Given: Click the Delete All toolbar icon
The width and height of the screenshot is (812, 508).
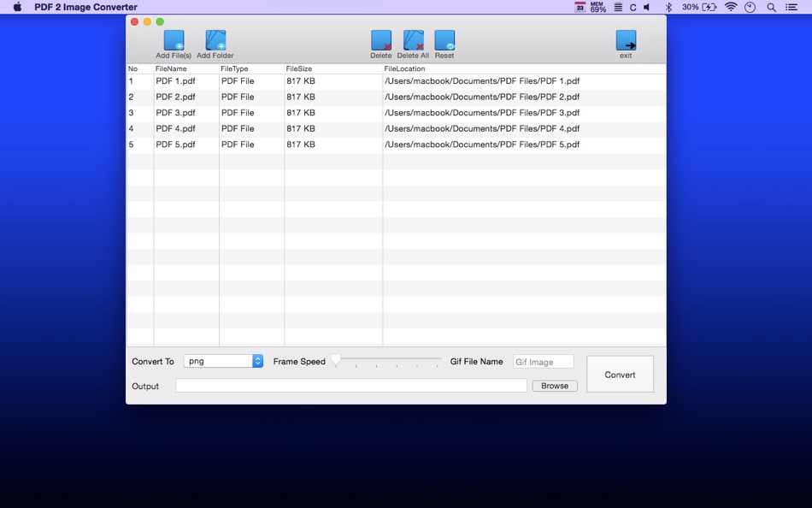Looking at the screenshot, I should pos(413,40).
